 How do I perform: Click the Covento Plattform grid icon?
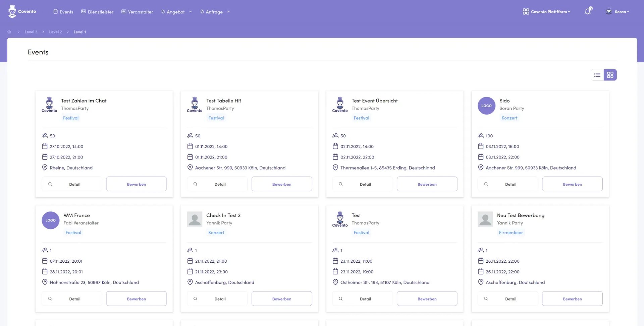[x=526, y=11]
